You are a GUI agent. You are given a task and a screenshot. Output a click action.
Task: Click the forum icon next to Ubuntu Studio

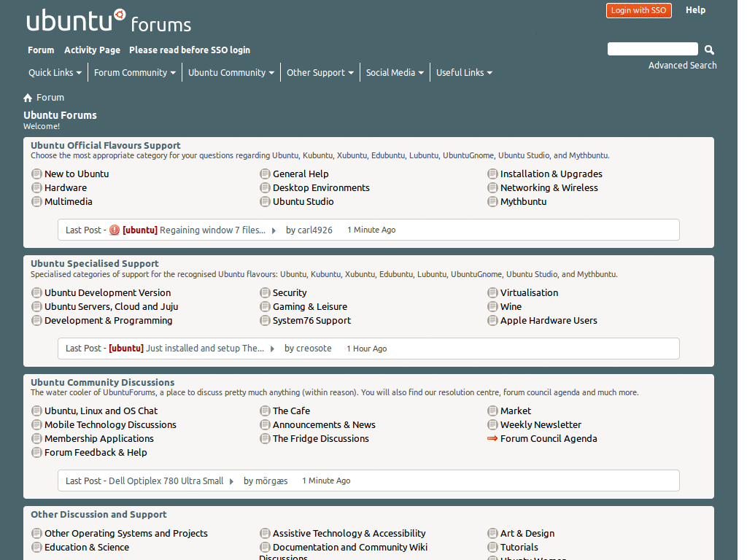point(265,201)
